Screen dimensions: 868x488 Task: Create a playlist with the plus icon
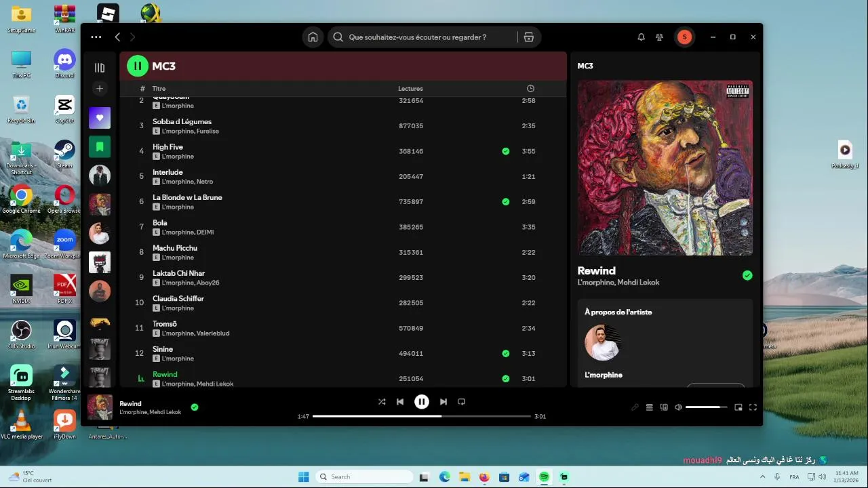pos(100,88)
